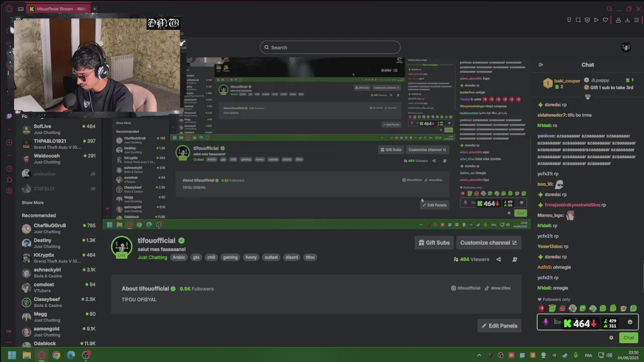
Task: Open the Windows Start menu
Action: 12,355
